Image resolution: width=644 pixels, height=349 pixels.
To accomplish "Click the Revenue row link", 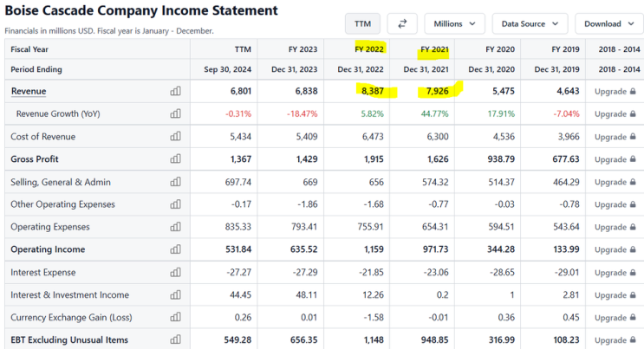I will coord(29,91).
